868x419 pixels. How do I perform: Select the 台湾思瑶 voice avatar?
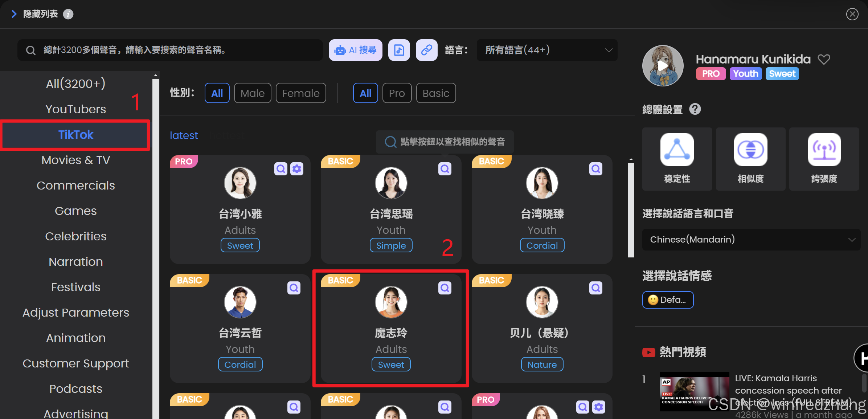click(x=391, y=183)
